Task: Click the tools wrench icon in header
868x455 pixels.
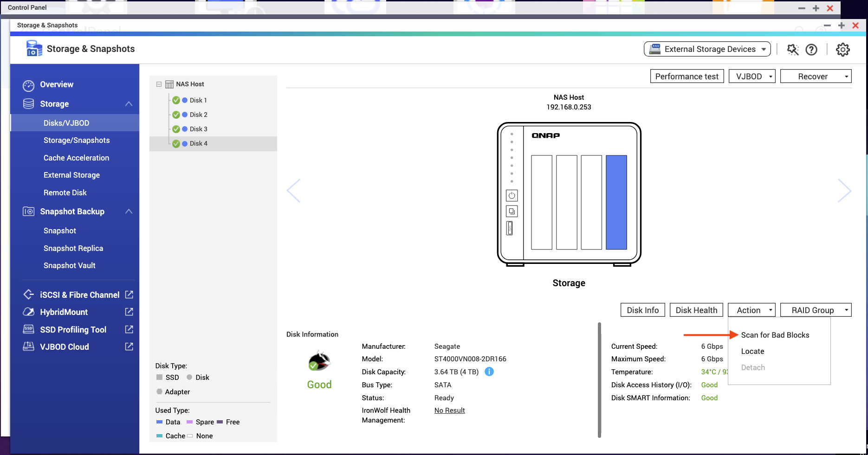Action: point(792,50)
